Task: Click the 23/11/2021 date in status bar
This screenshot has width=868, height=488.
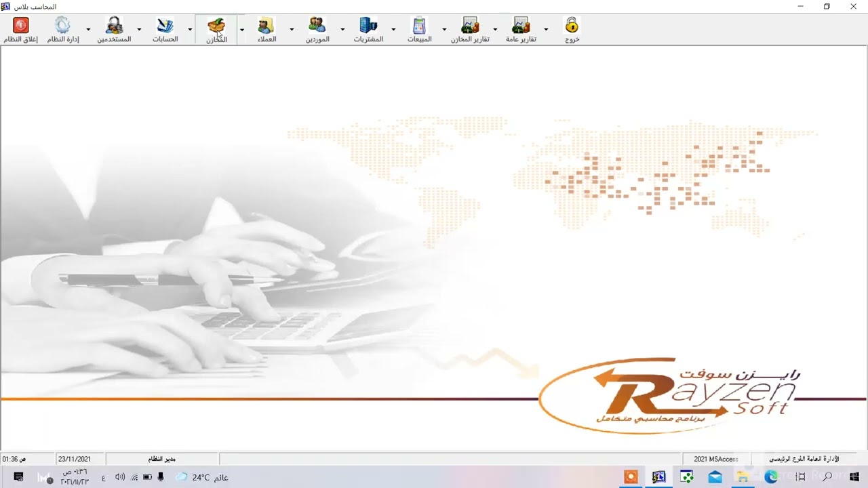Action: [75, 459]
